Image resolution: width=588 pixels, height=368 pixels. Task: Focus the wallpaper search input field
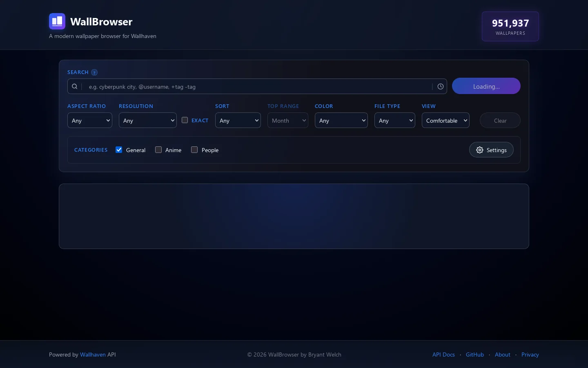[x=257, y=86]
